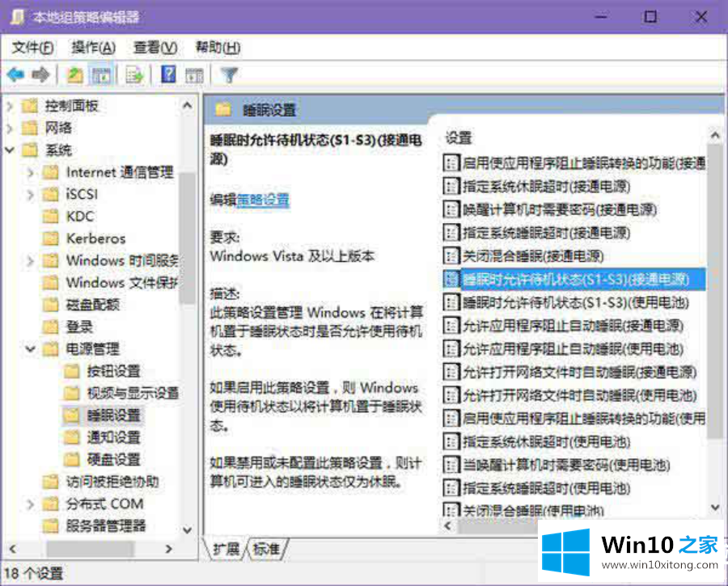Open the Help question mark icon

coord(168,74)
